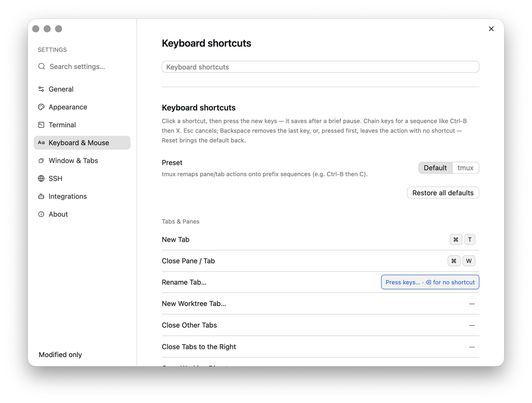
Task: Click the Rename Tab press-keys recorder
Action: [x=430, y=282]
